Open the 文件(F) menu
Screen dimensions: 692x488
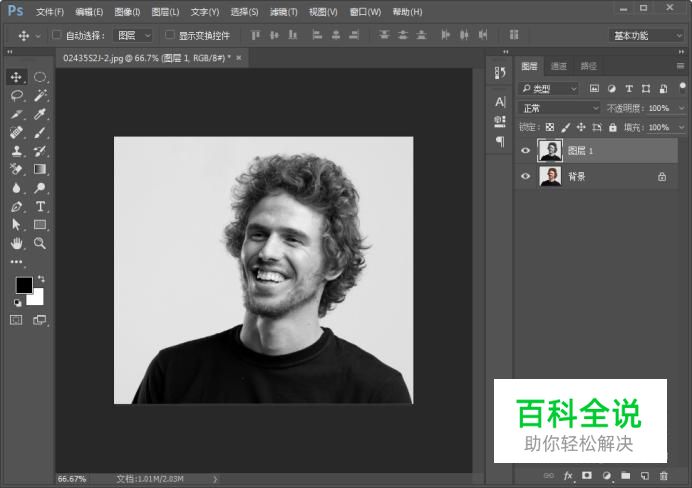coord(50,12)
